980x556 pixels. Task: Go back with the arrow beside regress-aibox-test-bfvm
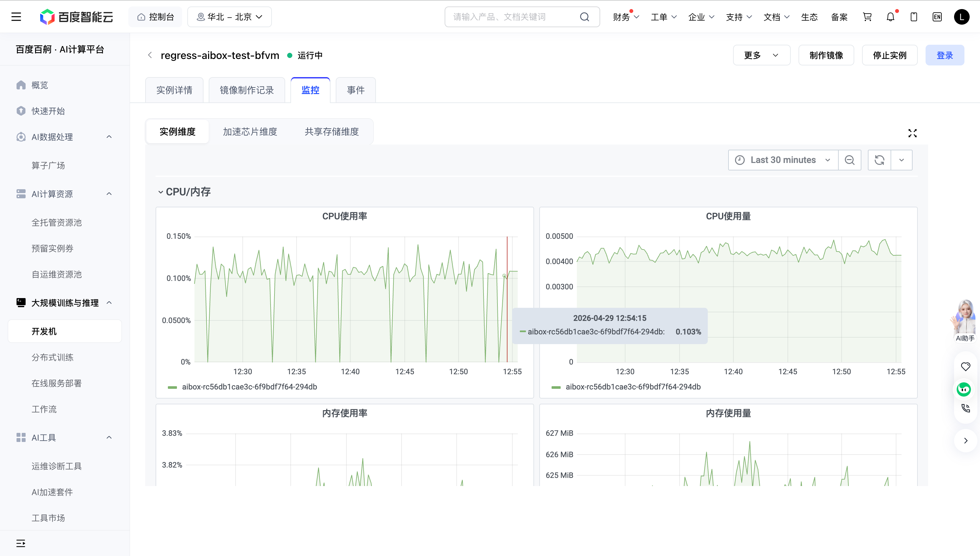click(x=150, y=55)
